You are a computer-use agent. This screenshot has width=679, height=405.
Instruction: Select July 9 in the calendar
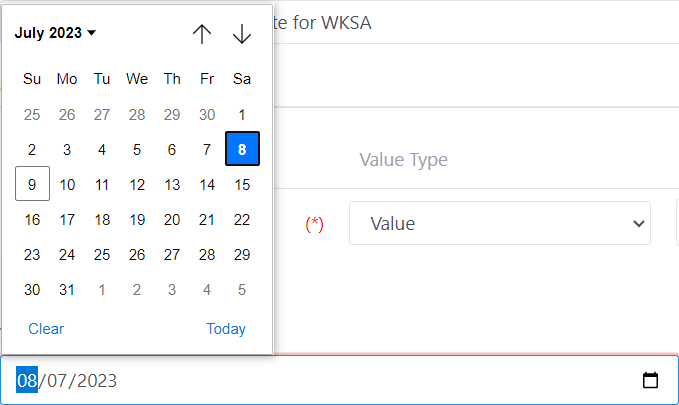coord(32,185)
